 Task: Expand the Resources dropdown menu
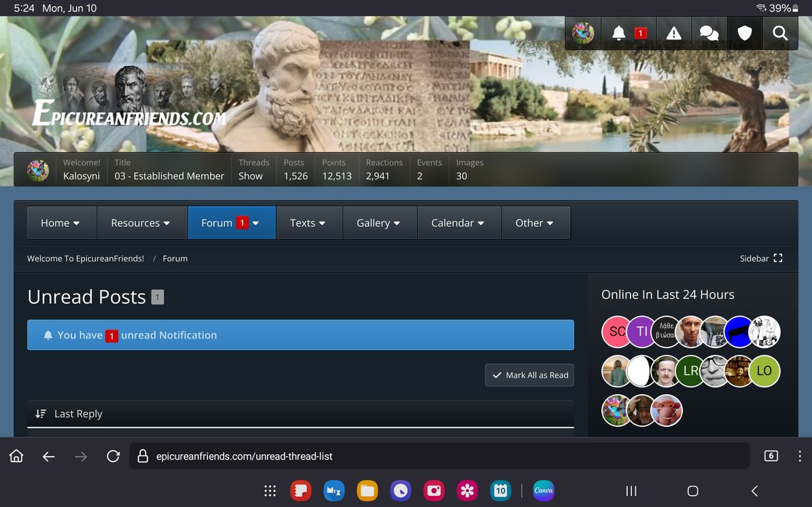click(x=141, y=223)
